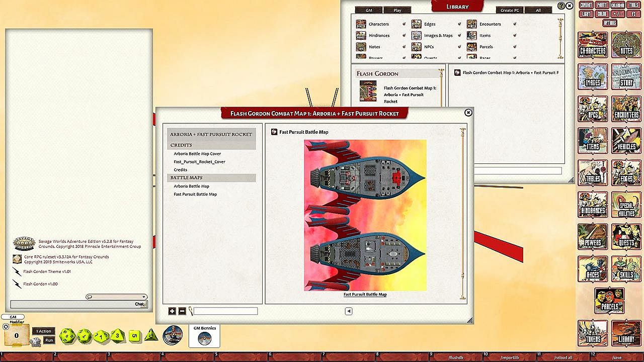Click the Fast Pursuit Battle Map image
644x362 pixels.
365,215
